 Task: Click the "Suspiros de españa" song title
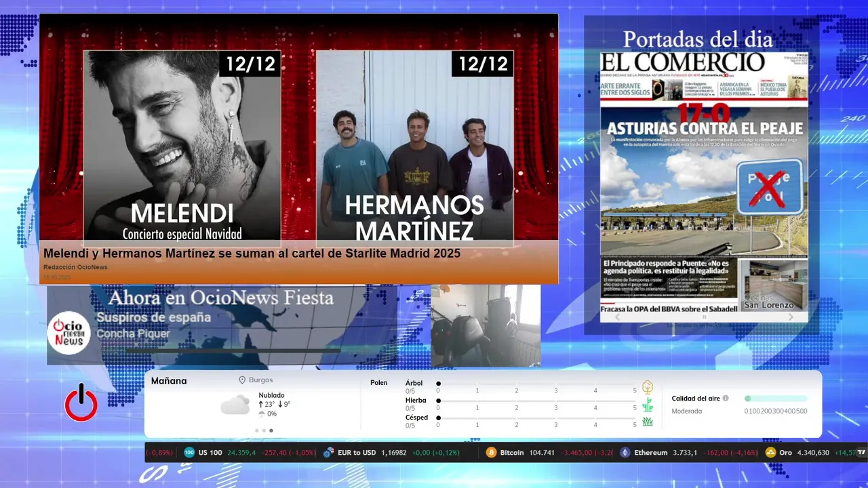point(153,317)
